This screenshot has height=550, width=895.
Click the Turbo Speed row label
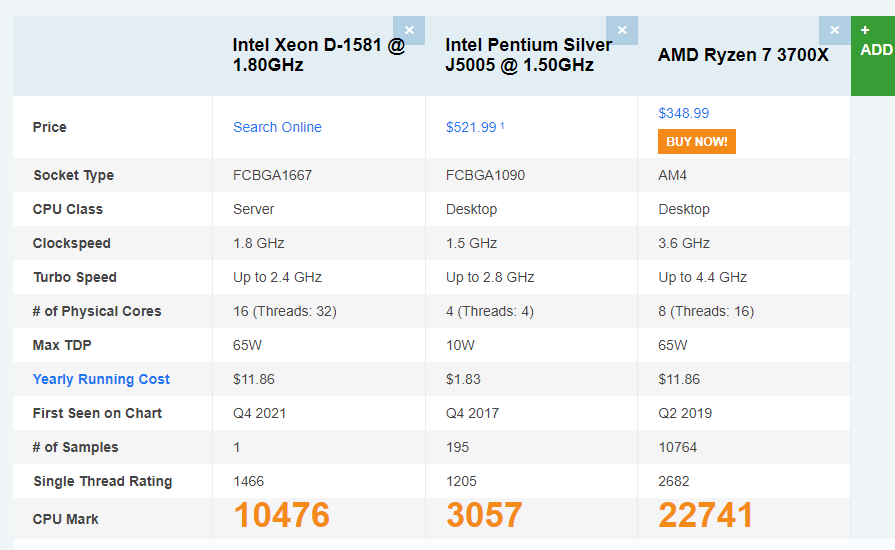[75, 277]
